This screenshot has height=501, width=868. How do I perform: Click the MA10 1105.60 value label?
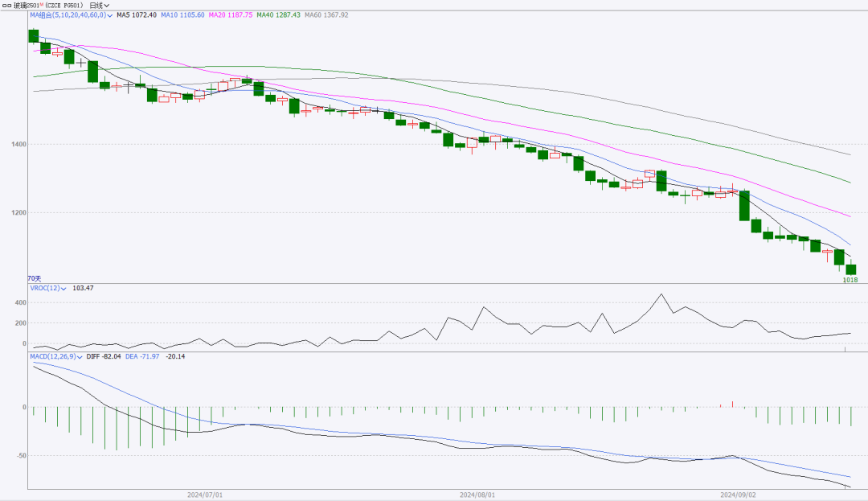pyautogui.click(x=182, y=15)
